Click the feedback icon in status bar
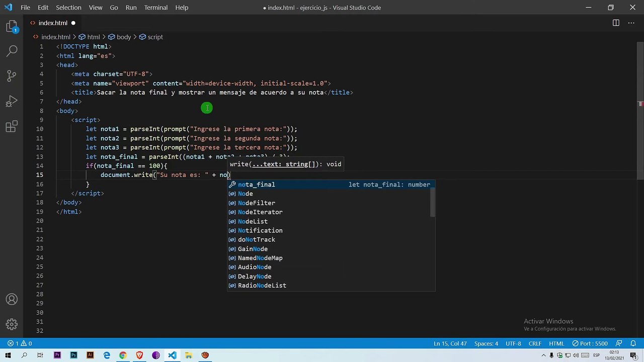644x362 pixels. pos(619,343)
